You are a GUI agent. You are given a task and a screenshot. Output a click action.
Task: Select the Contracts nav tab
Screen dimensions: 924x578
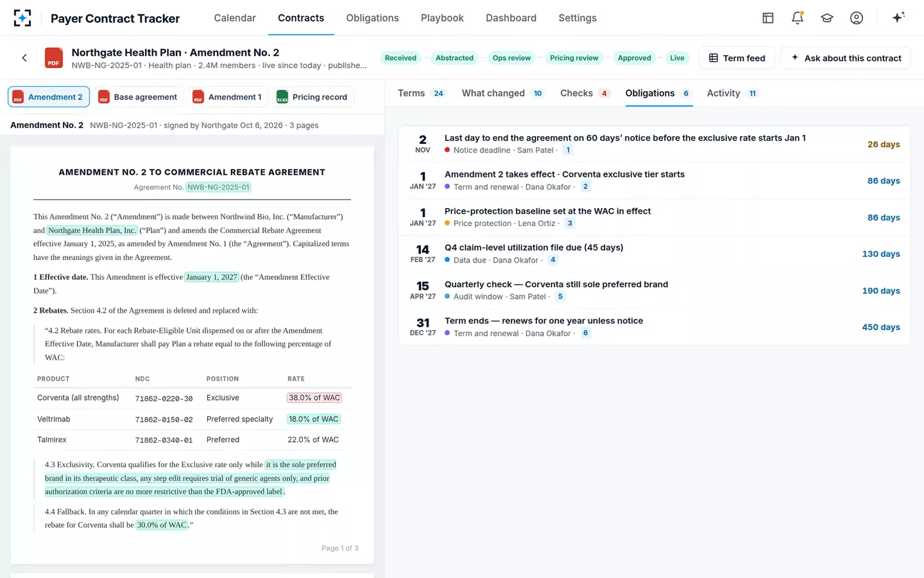click(301, 18)
